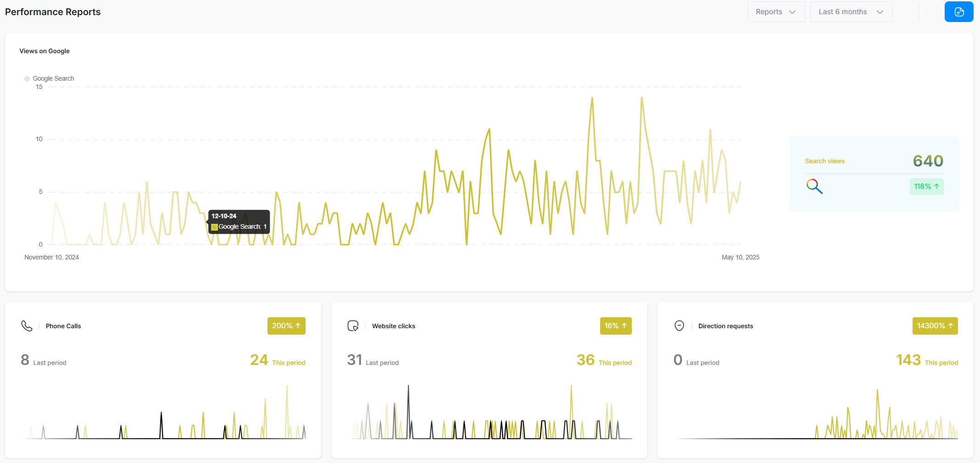Click the arrow in the 200% badge
This screenshot has height=463, width=980.
click(x=298, y=326)
